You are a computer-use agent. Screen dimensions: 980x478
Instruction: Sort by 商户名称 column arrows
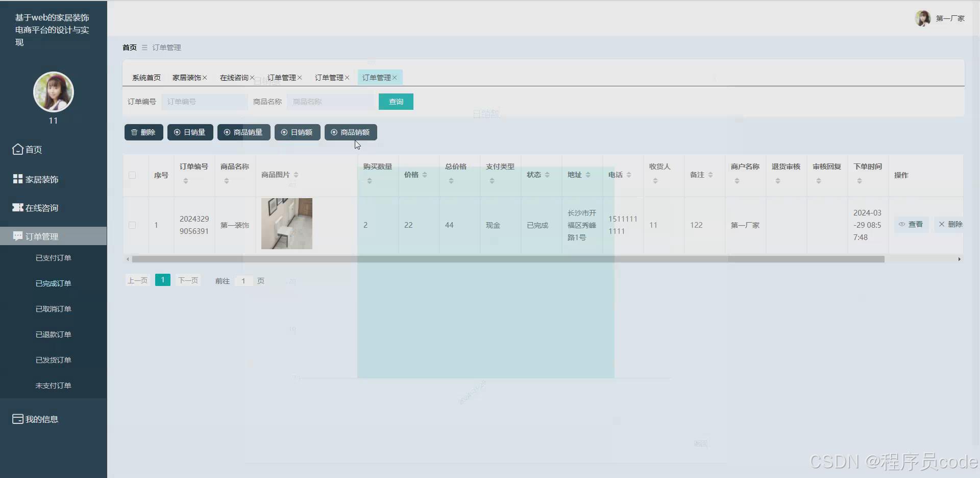point(737,181)
